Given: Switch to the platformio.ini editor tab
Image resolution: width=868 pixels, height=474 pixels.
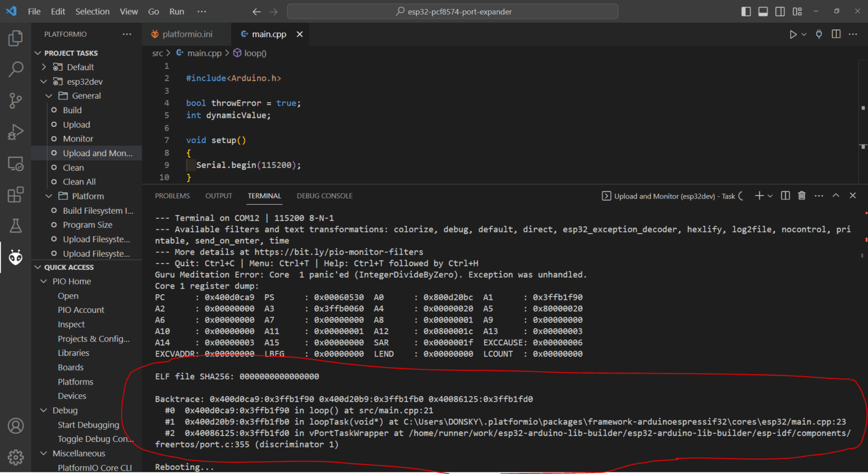Looking at the screenshot, I should tap(187, 34).
